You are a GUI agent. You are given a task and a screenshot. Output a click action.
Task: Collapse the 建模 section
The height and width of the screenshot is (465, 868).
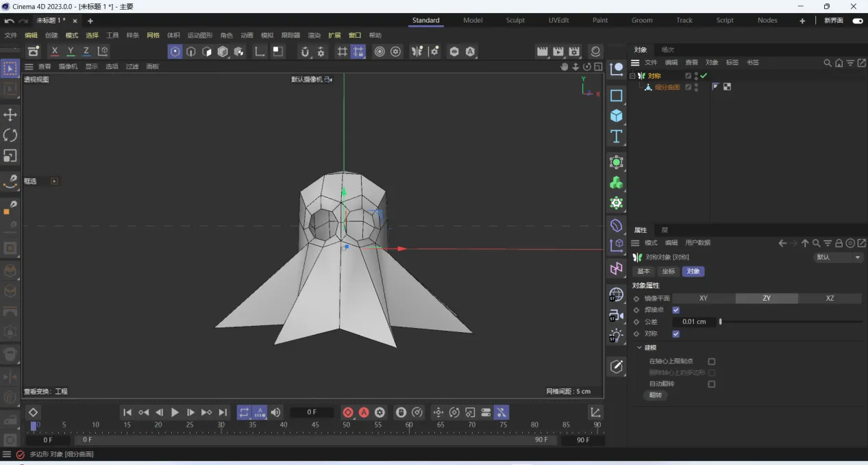(x=639, y=348)
